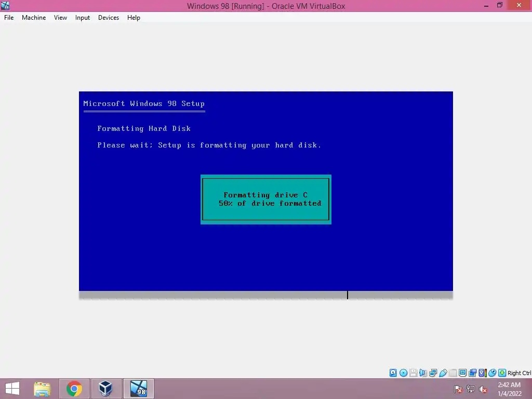Restore down the VirtualBox VM window
This screenshot has height=399, width=532.
(500, 5)
